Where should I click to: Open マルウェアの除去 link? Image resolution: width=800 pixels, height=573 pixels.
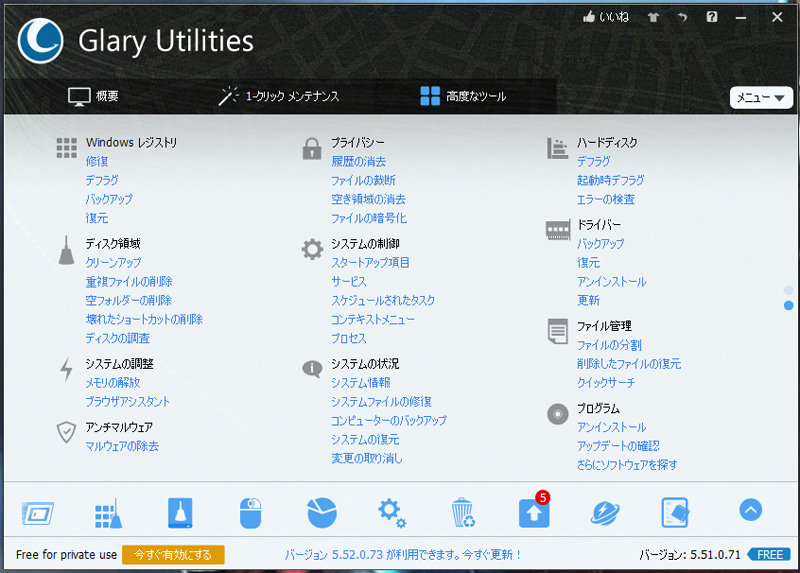tap(122, 446)
